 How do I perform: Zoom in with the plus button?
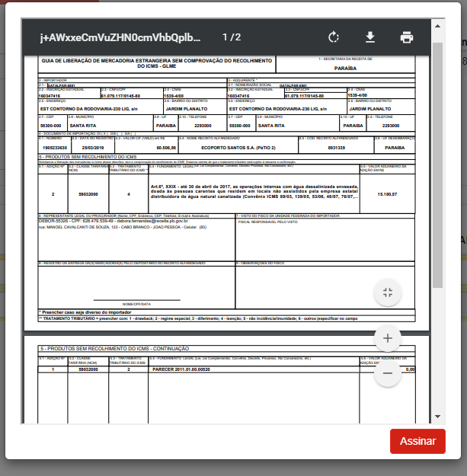click(x=388, y=338)
